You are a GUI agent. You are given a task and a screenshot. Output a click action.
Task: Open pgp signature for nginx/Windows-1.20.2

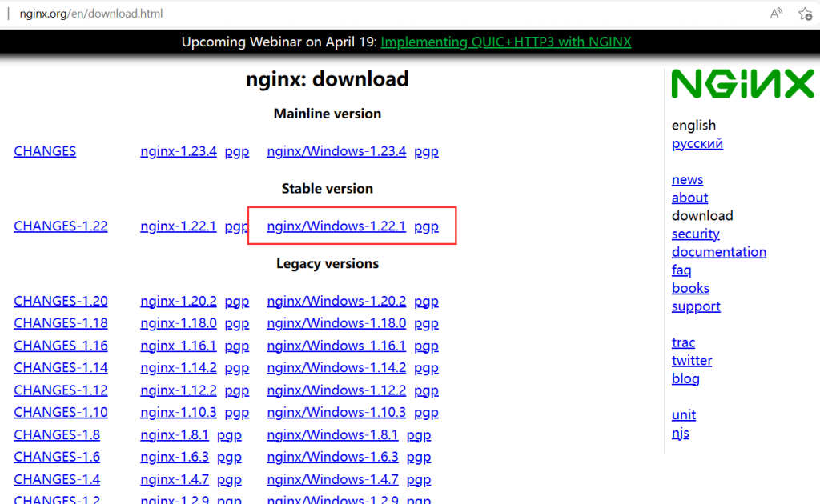coord(426,302)
